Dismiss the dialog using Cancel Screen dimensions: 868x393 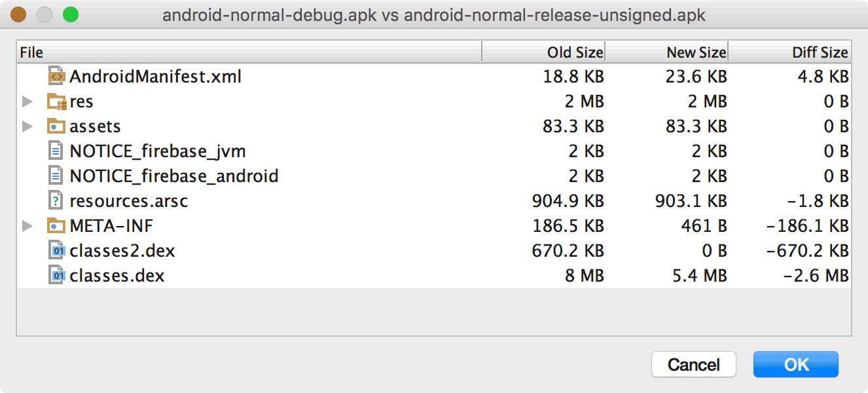[x=694, y=364]
